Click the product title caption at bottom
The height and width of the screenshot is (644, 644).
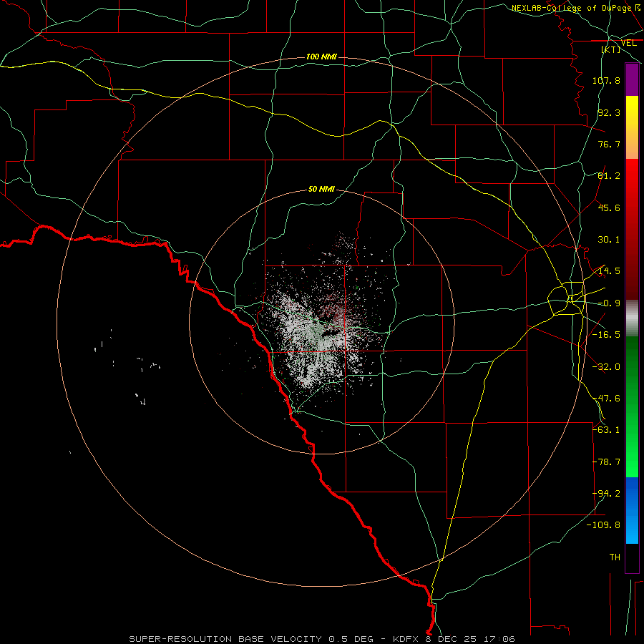[x=322, y=639]
